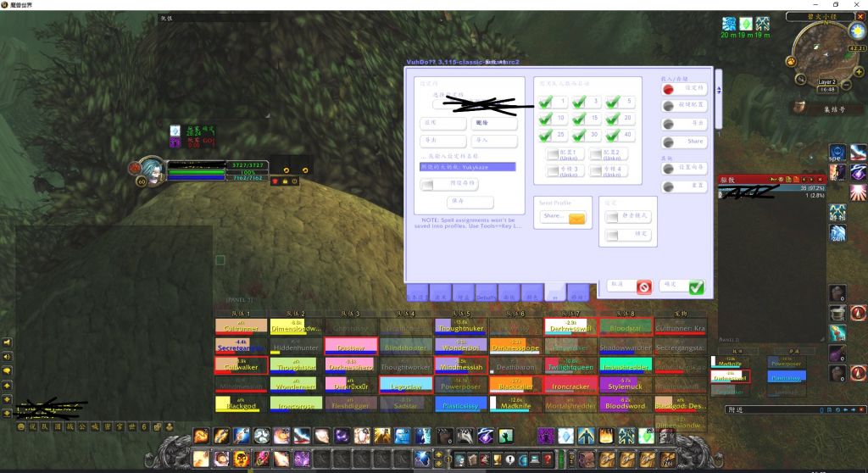
Task: Toggle the group size 25 checkbox
Action: click(x=546, y=136)
